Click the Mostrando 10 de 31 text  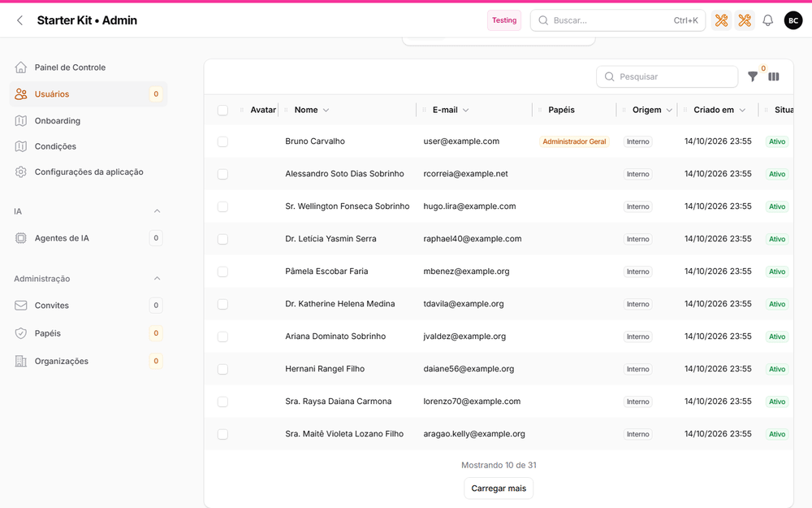pos(499,465)
